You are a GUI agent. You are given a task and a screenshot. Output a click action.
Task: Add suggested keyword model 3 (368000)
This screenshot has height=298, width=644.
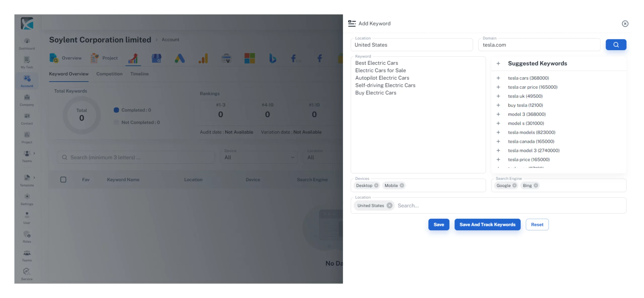click(498, 114)
